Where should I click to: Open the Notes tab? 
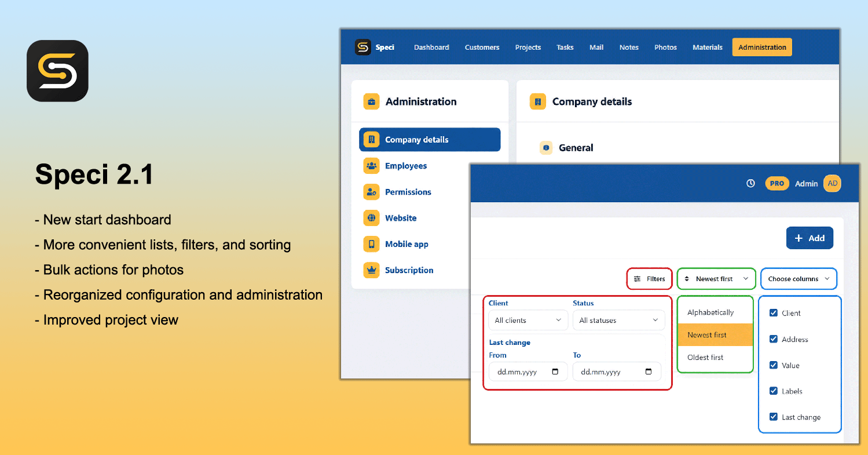click(629, 48)
